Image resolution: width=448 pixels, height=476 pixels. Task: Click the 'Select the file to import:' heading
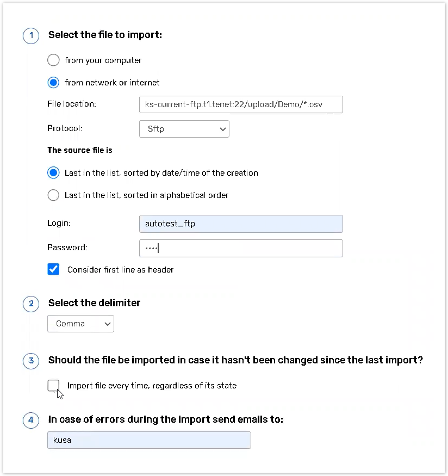click(x=105, y=35)
